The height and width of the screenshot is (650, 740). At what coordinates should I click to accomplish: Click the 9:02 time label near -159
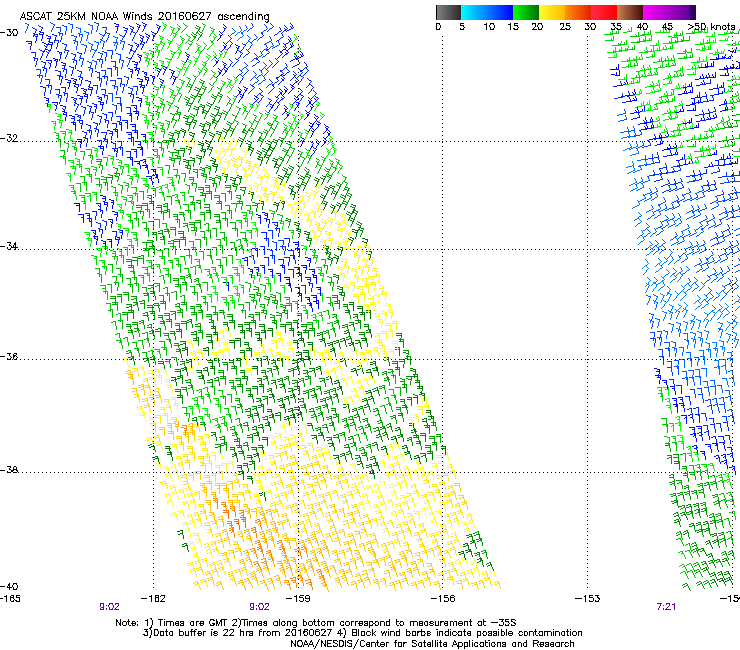tap(259, 607)
